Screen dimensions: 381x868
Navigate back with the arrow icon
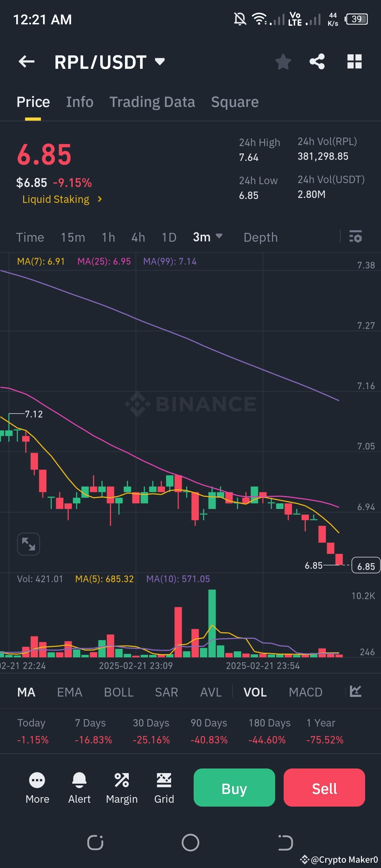point(26,61)
